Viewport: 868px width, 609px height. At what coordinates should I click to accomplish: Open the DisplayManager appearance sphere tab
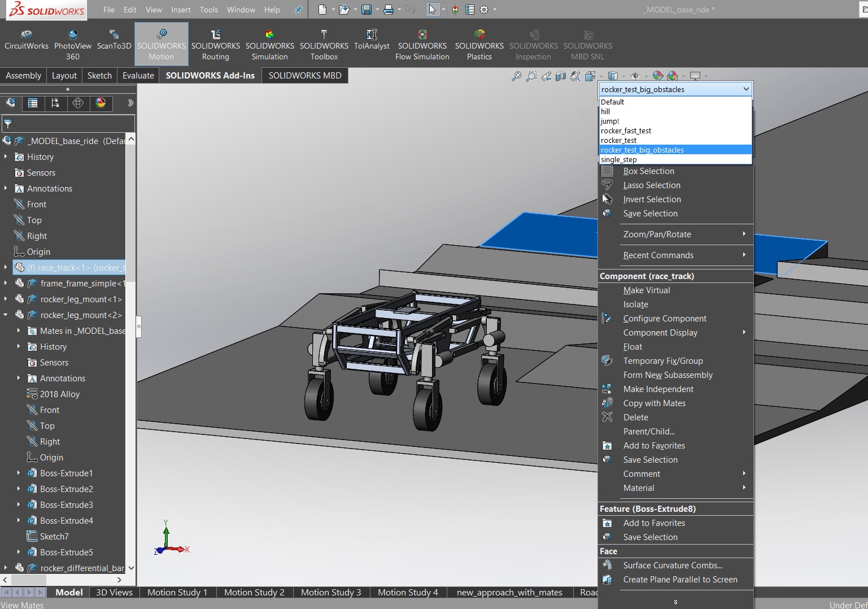pos(101,103)
